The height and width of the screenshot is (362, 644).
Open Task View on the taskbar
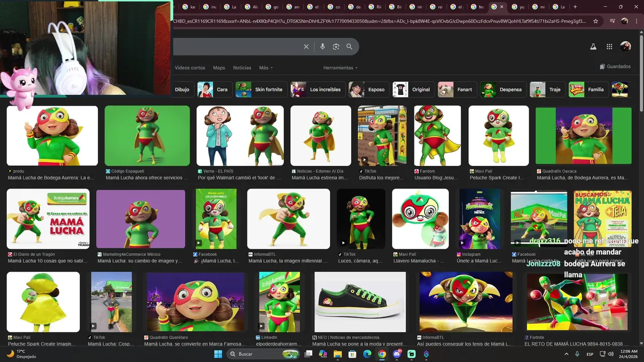308,354
